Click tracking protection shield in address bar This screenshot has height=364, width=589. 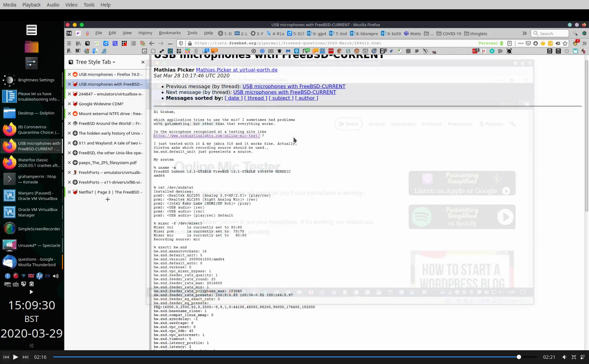181,43
